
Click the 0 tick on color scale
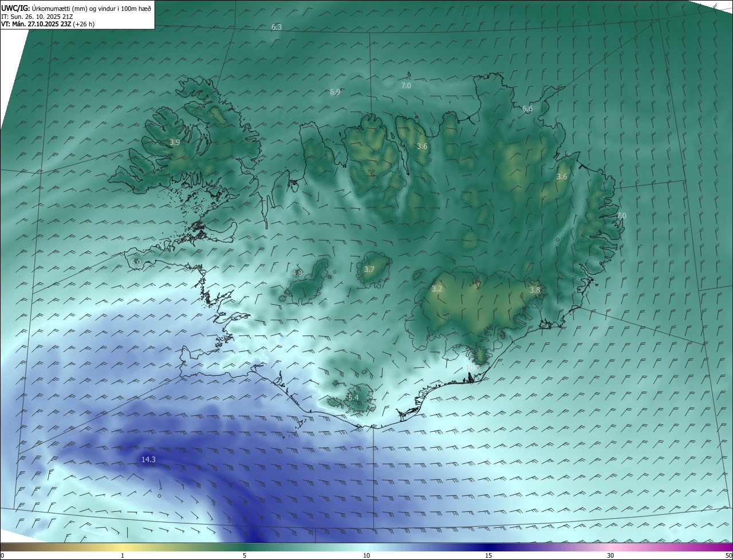click(2, 555)
